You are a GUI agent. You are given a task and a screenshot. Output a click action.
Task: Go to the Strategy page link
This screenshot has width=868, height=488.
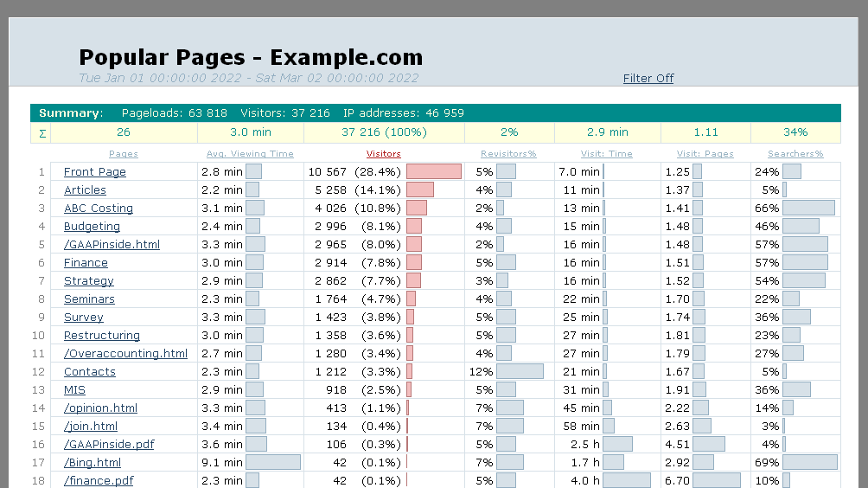pos(88,281)
